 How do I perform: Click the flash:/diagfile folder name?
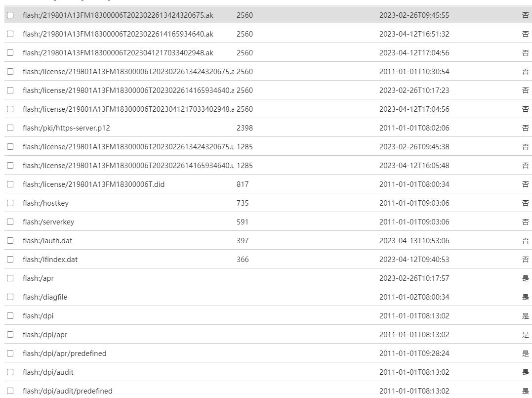(45, 297)
